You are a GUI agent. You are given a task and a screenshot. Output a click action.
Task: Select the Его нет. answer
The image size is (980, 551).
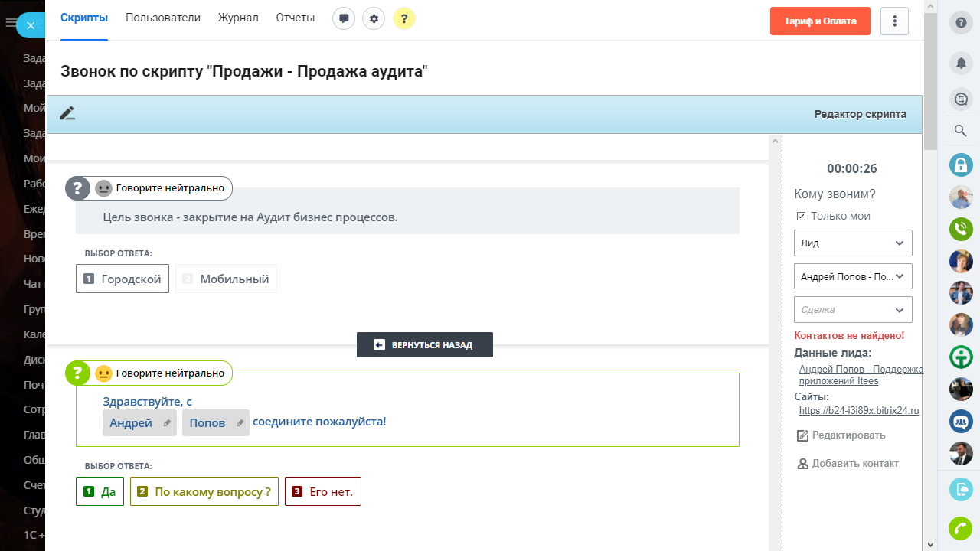click(323, 491)
